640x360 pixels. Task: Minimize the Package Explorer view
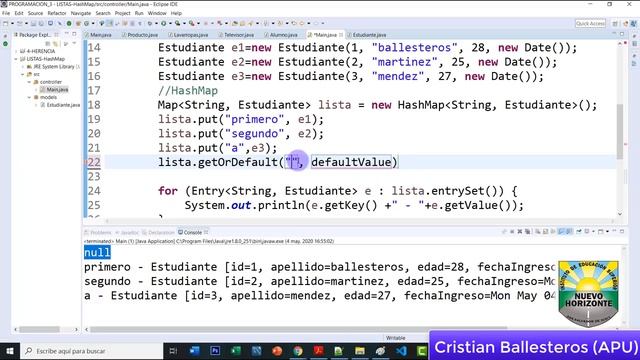pyautogui.click(x=67, y=34)
